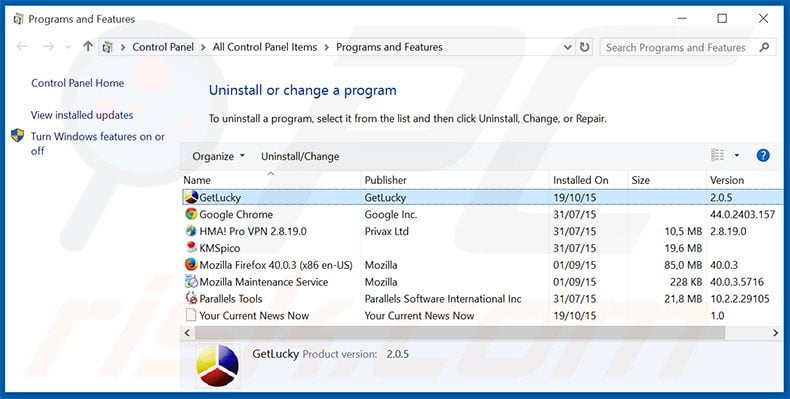Click the back navigation arrow
Viewport: 790px width, 399px height.
[22, 47]
